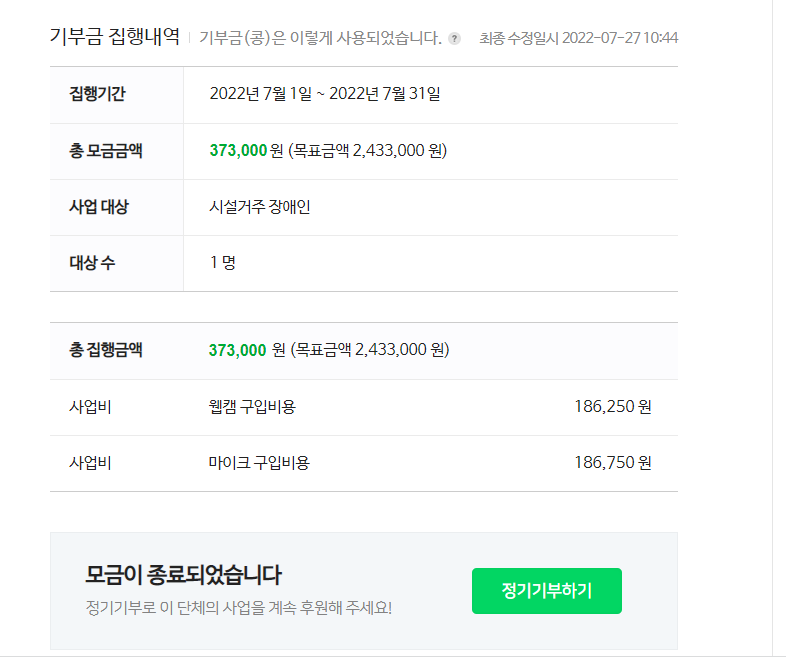Click the green 373,000 amount in 총 집행금액 row
The width and height of the screenshot is (786, 660).
coord(238,350)
